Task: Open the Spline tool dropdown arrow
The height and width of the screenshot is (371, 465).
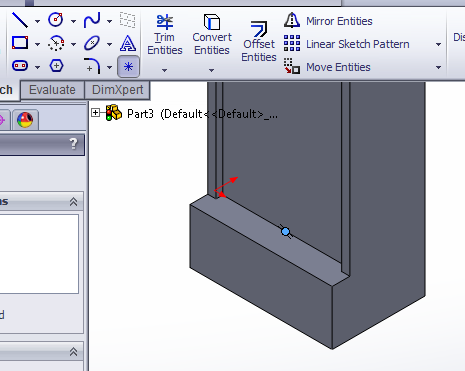Action: [109, 21]
